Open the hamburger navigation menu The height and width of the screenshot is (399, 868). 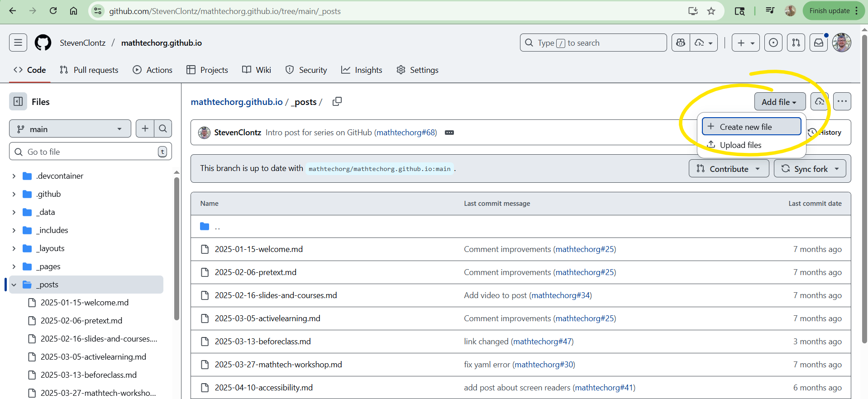pos(18,43)
